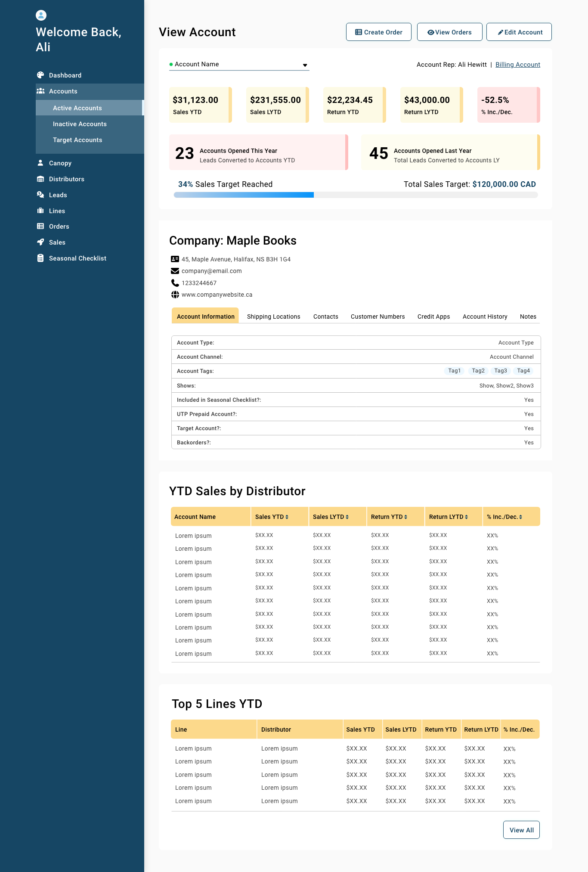Open the Account Name dropdown arrow
This screenshot has width=588, height=872.
(x=305, y=65)
